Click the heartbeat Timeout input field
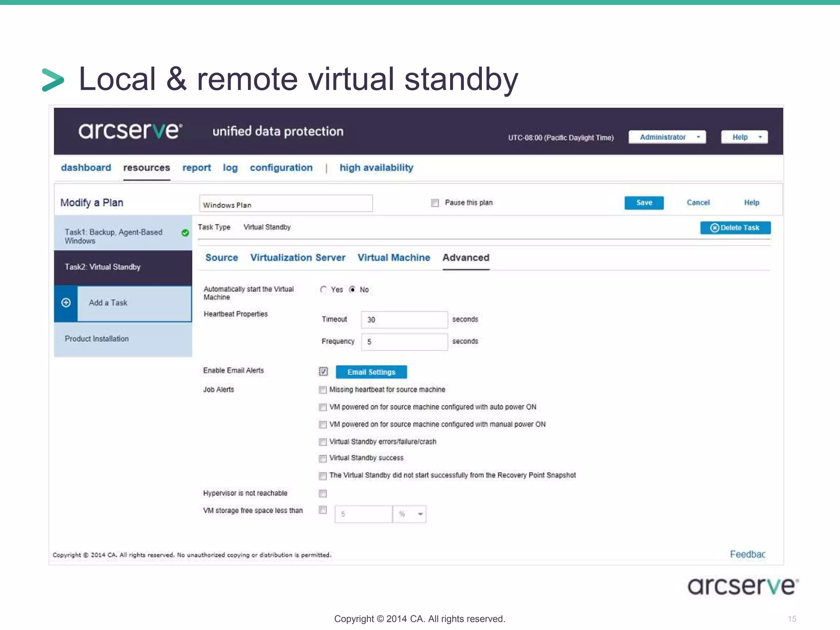Viewport: 840px width, 630px height. point(404,320)
